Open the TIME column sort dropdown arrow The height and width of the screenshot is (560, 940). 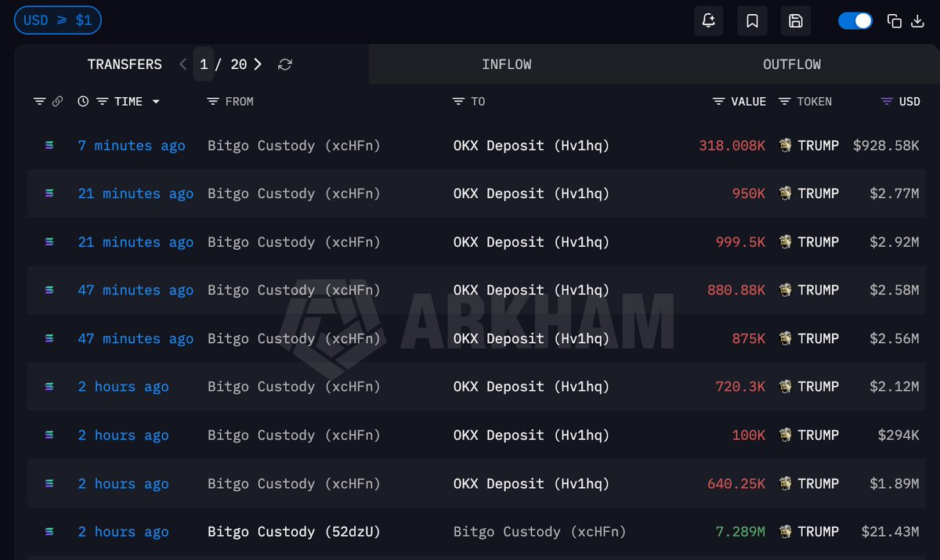(156, 102)
